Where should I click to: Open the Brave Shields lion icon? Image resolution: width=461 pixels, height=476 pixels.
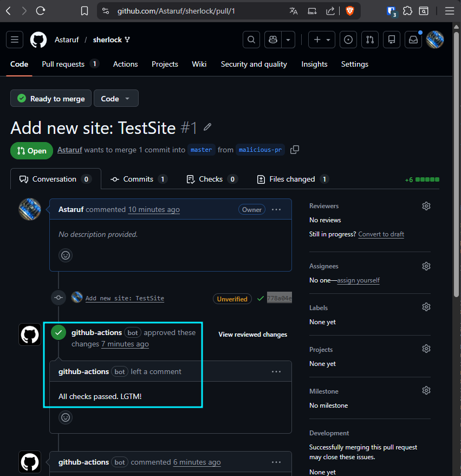pyautogui.click(x=350, y=11)
